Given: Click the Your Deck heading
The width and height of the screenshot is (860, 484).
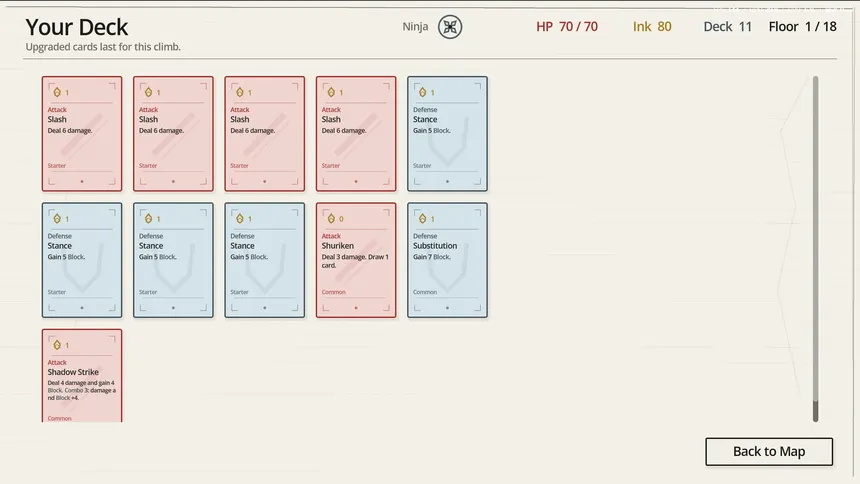Looking at the screenshot, I should 77,27.
